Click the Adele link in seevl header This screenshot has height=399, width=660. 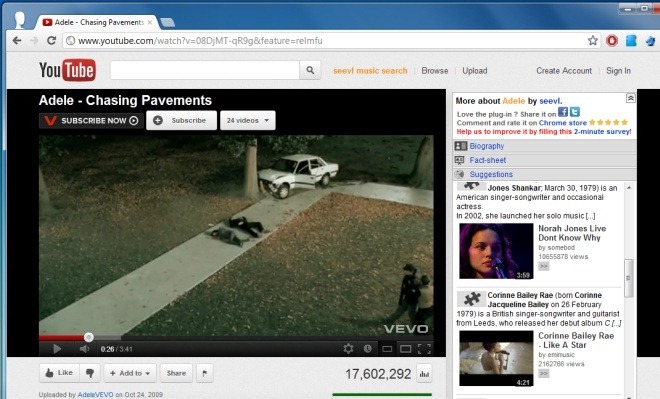point(514,101)
